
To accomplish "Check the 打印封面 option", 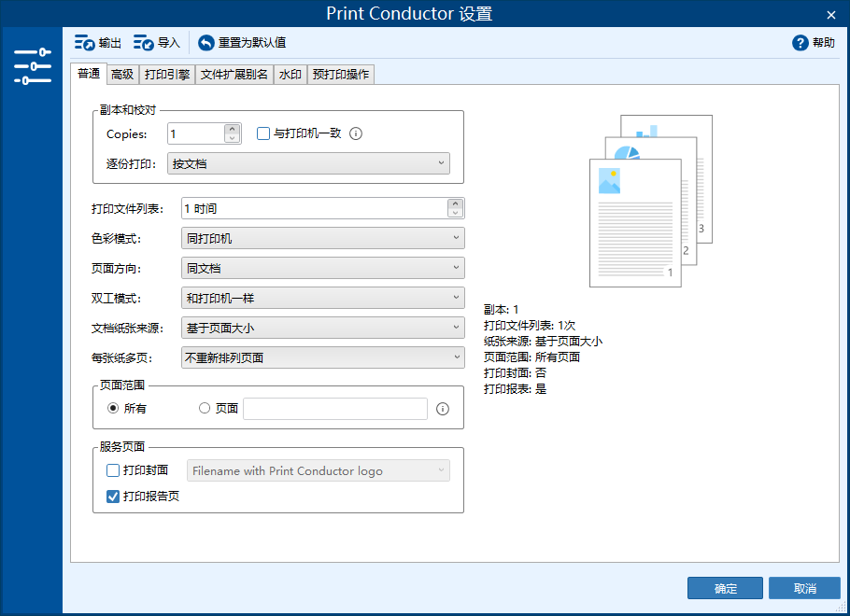I will click(113, 470).
